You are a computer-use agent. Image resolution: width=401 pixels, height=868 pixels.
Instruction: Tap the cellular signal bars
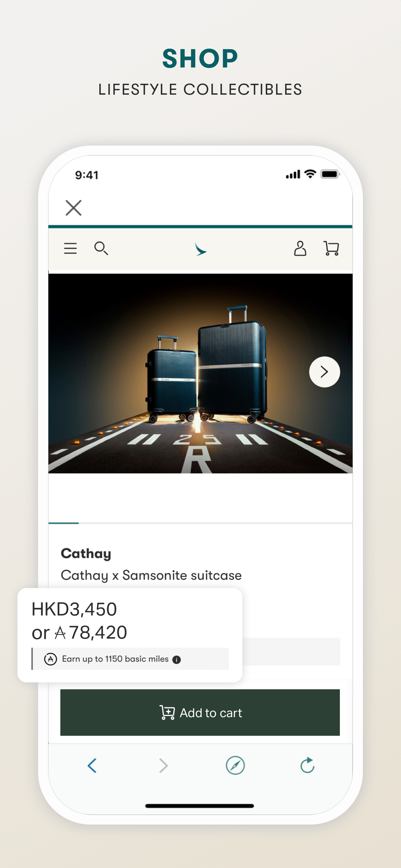tap(293, 174)
